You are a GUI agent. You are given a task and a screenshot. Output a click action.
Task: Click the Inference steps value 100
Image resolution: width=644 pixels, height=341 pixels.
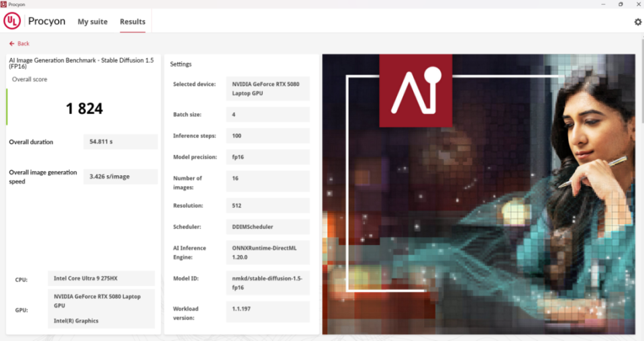(x=268, y=136)
